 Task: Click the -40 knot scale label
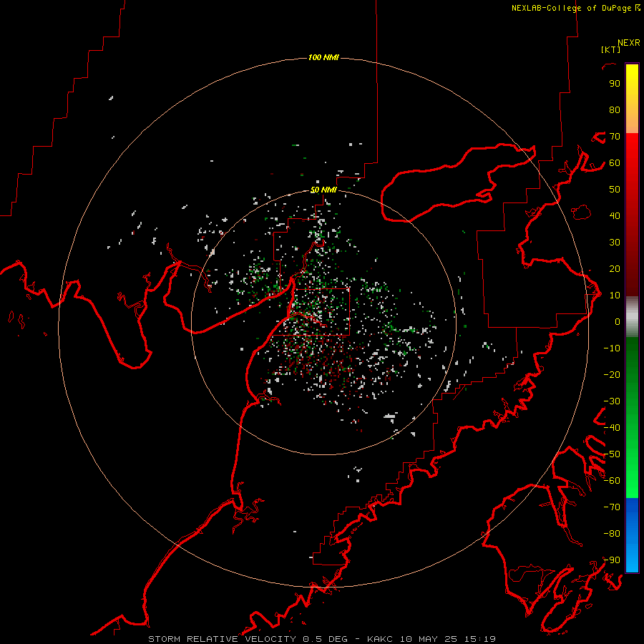click(612, 428)
